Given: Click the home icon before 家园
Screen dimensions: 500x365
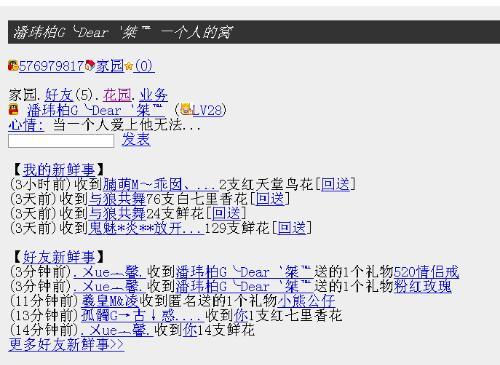Looking at the screenshot, I should pyautogui.click(x=90, y=66).
